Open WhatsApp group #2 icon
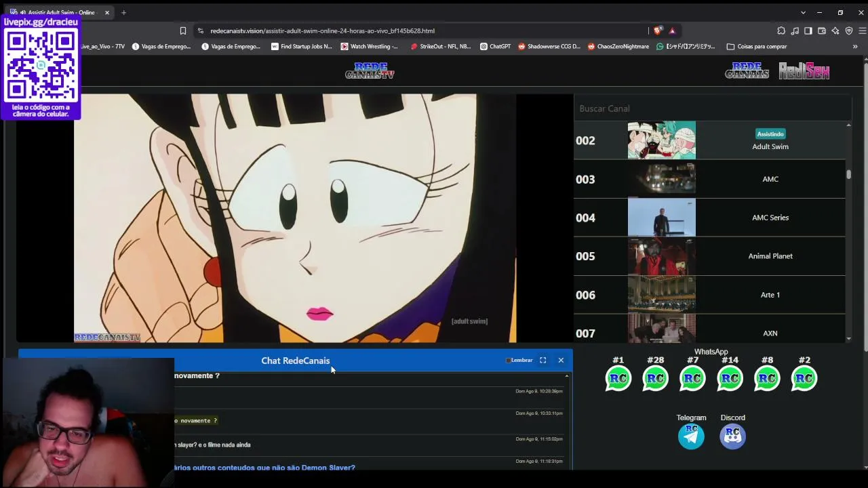The width and height of the screenshot is (868, 488). pos(804,378)
